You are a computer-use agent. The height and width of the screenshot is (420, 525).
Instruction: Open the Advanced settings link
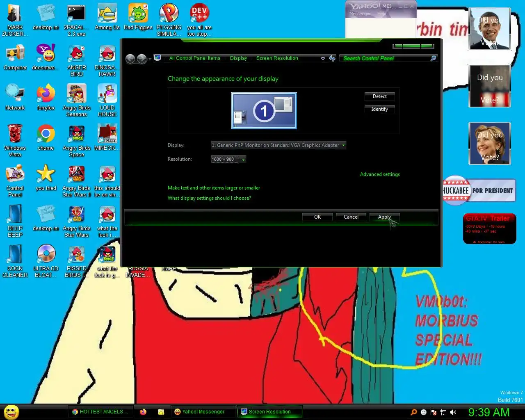(380, 174)
